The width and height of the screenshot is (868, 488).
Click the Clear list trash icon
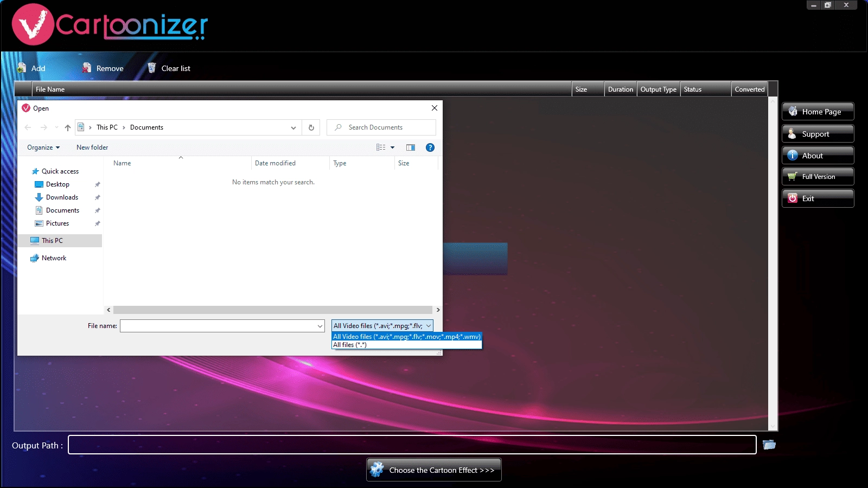(x=152, y=68)
